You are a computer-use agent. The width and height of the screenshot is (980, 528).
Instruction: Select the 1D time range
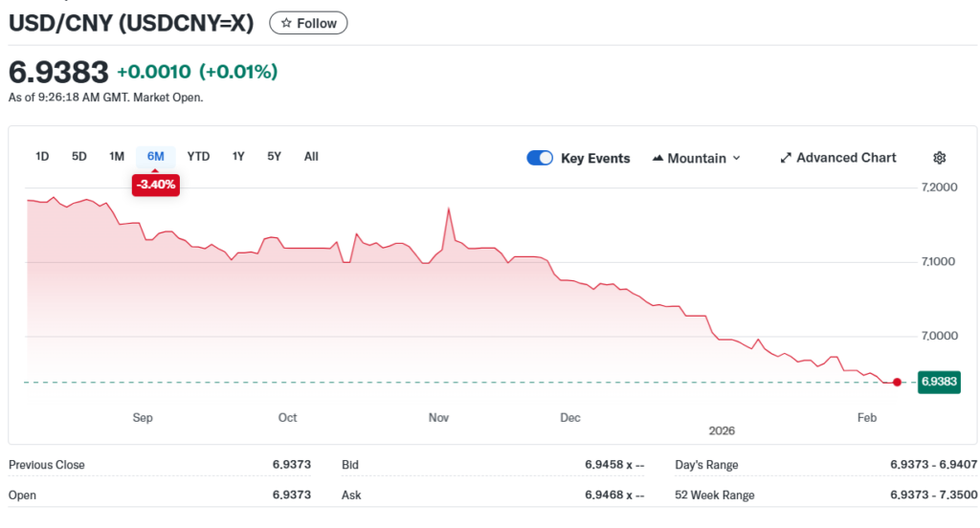click(x=42, y=156)
